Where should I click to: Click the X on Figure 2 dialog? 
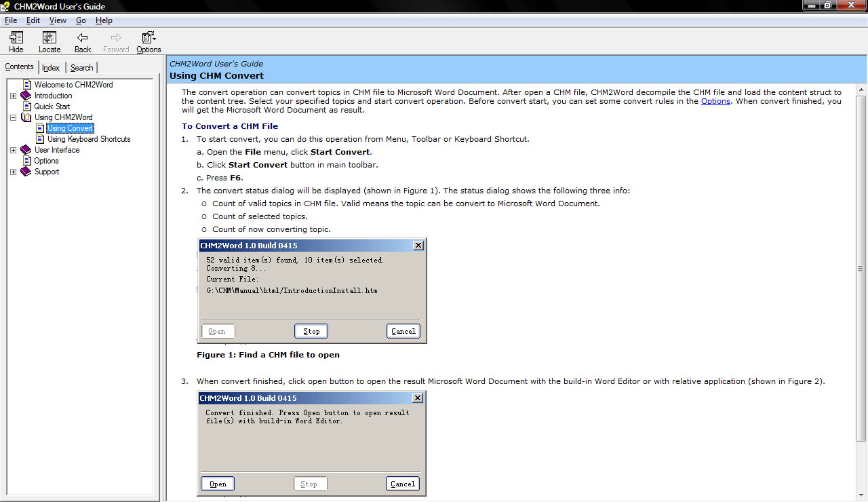coord(418,398)
